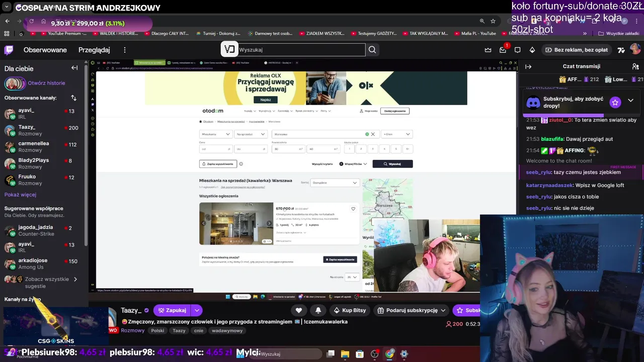Open Settings gear on taskbar
The height and width of the screenshot is (362, 644).
(404, 354)
